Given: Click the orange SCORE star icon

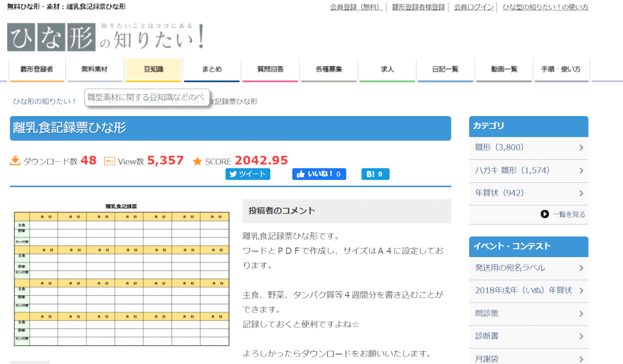Looking at the screenshot, I should 198,161.
